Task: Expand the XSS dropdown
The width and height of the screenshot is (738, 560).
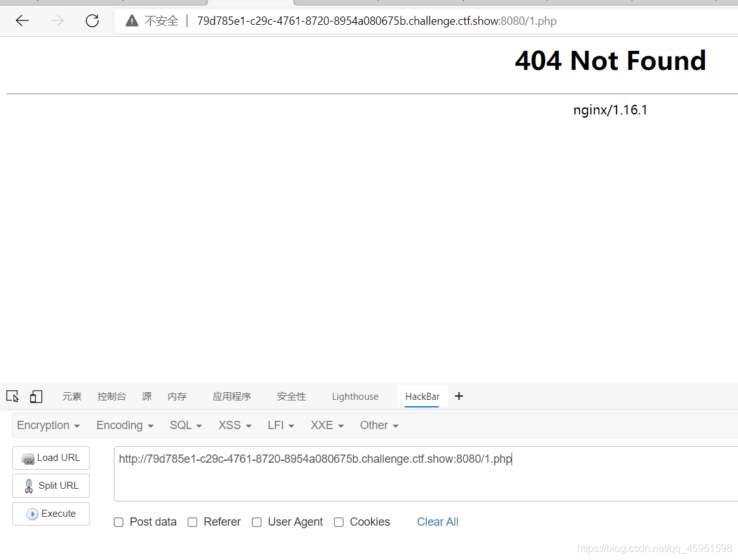Action: (x=235, y=425)
